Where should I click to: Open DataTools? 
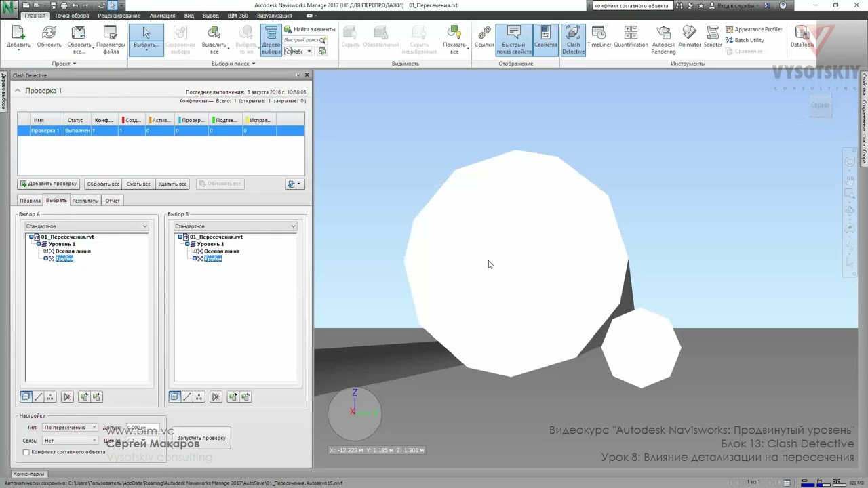[x=802, y=38]
